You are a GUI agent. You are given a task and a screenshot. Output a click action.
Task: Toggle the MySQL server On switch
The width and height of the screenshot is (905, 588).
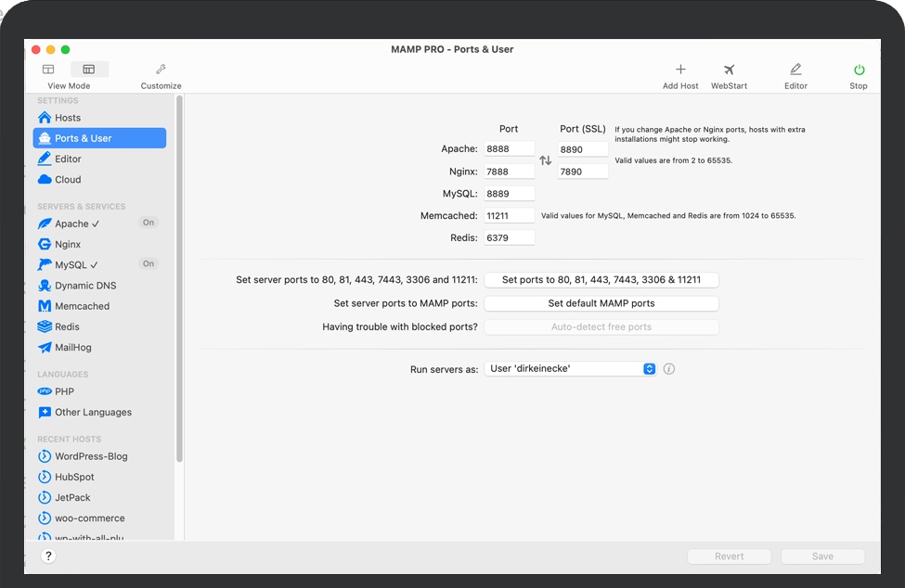point(148,264)
